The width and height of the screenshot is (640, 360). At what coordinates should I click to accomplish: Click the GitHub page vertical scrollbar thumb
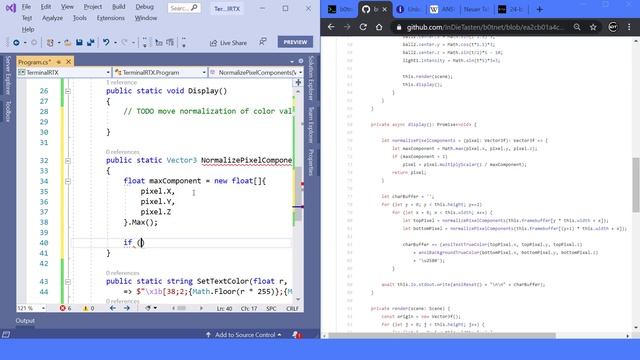(636, 184)
